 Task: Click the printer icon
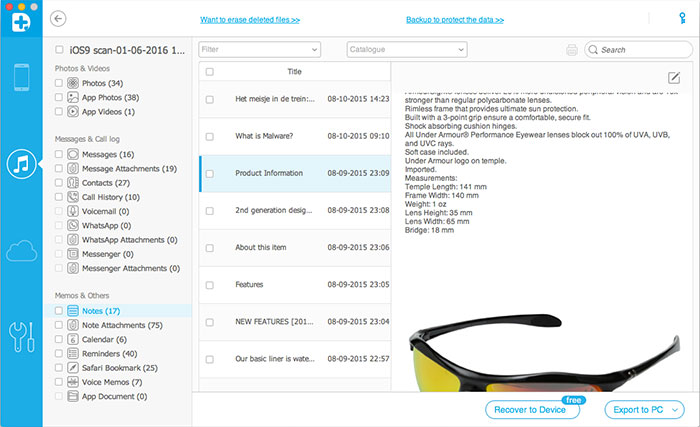572,50
